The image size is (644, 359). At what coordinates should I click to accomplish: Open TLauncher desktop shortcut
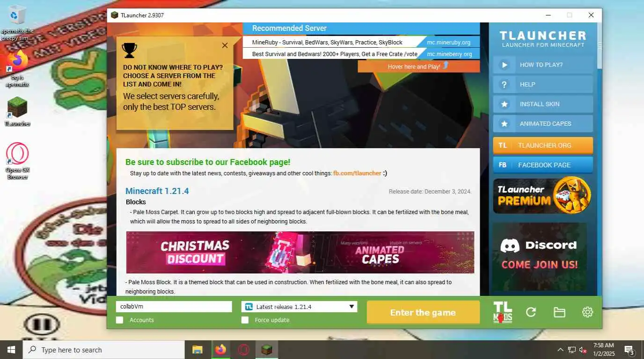click(17, 112)
